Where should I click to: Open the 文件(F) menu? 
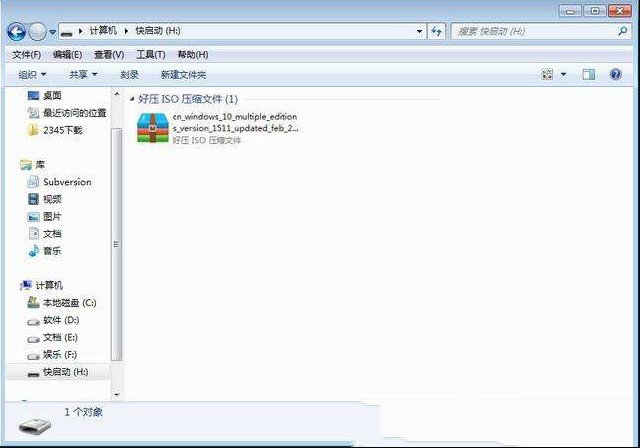27,54
